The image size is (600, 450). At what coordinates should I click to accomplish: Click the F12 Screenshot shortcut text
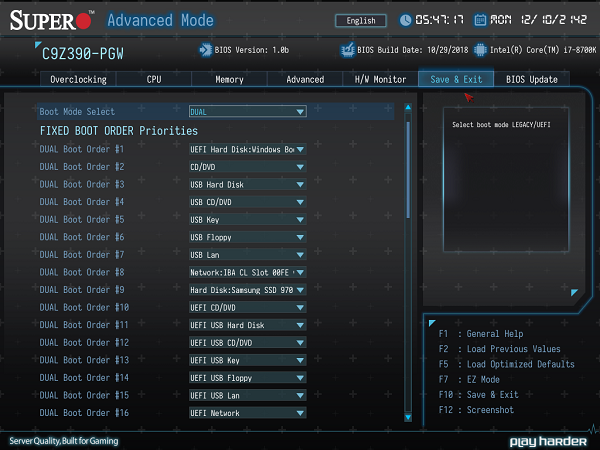click(x=476, y=410)
